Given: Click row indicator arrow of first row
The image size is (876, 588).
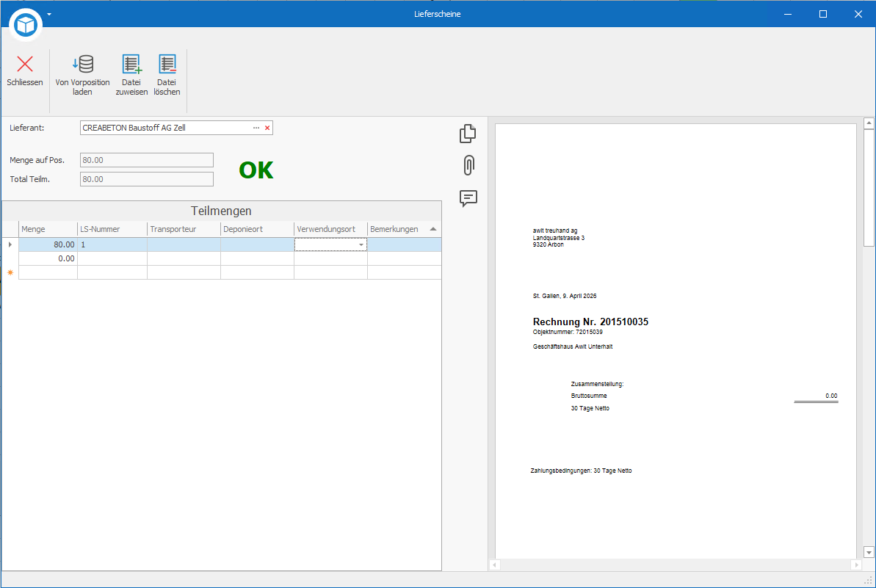Looking at the screenshot, I should click(x=10, y=244).
